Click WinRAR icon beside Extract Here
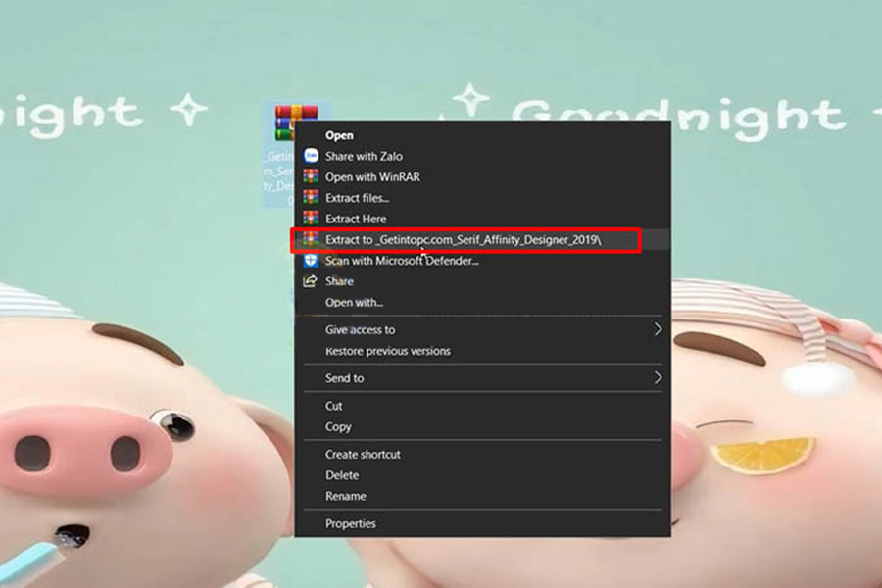 point(311,219)
